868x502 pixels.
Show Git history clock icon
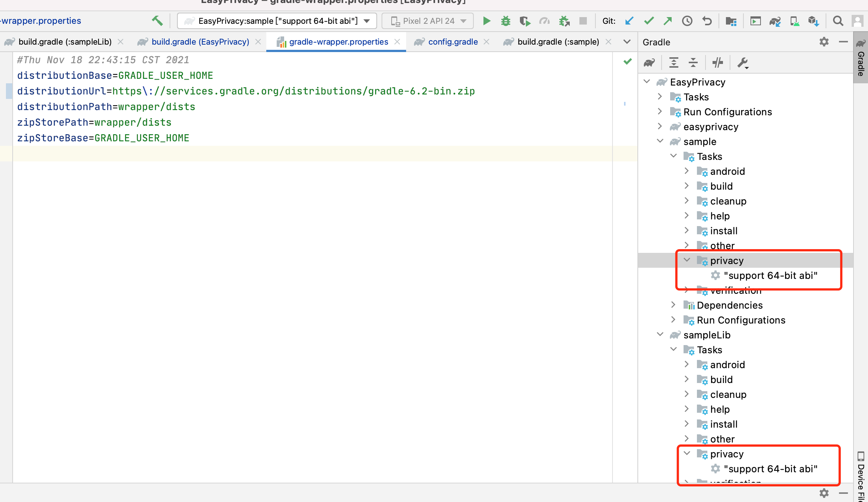click(687, 21)
